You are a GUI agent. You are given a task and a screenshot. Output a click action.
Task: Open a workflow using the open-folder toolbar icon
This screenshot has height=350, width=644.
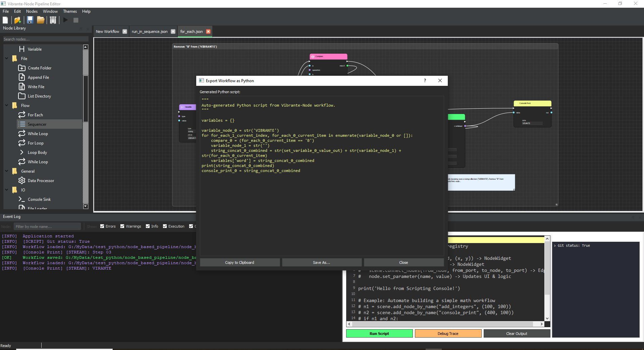(41, 20)
